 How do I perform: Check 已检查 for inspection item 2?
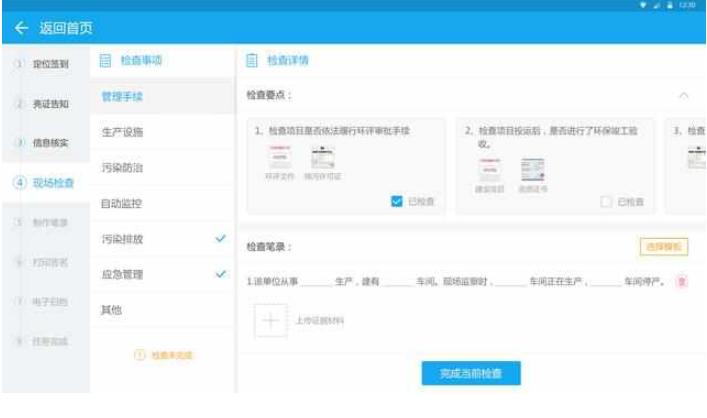point(606,201)
